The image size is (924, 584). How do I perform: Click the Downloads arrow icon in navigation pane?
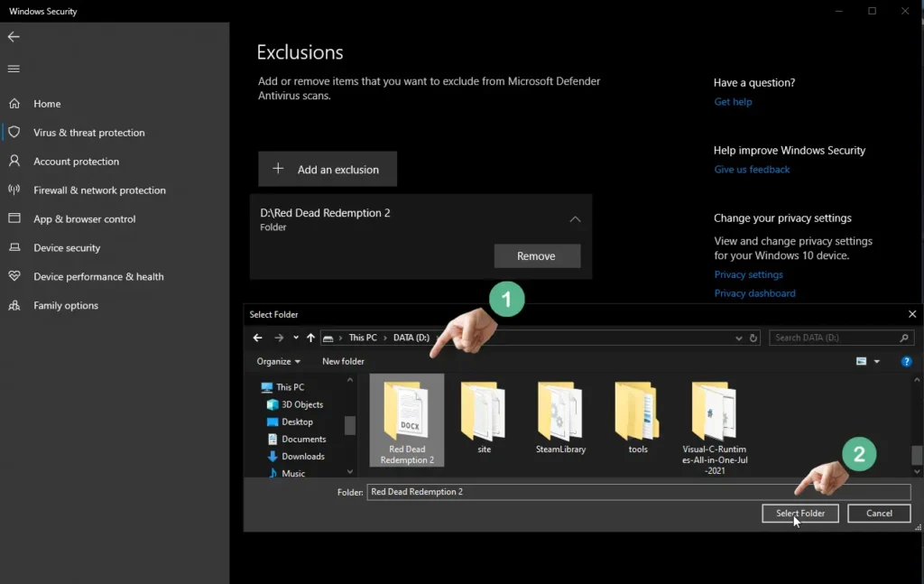[x=273, y=456]
